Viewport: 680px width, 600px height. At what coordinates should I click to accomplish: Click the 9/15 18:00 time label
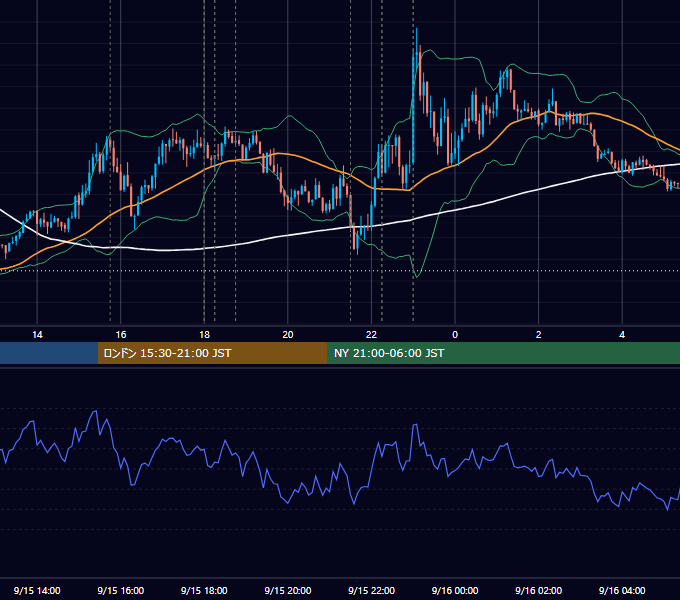click(204, 590)
